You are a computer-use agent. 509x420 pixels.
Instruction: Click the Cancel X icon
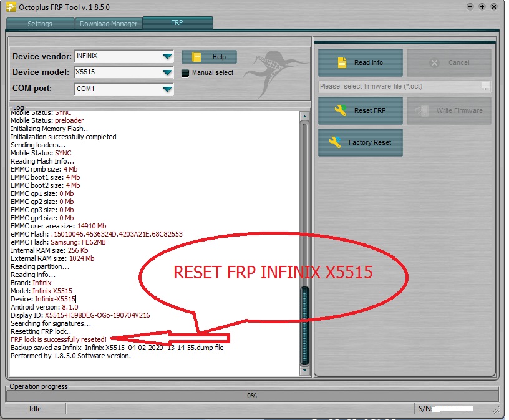click(x=434, y=62)
